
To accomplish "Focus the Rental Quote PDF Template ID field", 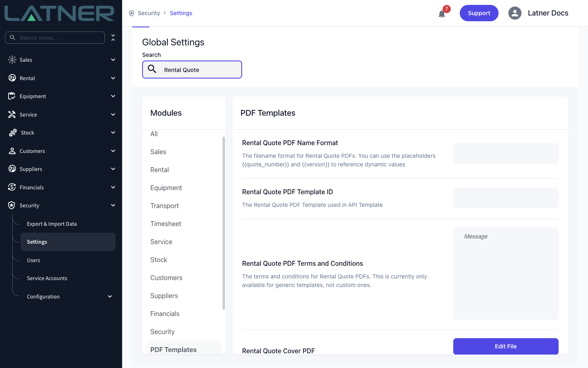I will [x=506, y=198].
